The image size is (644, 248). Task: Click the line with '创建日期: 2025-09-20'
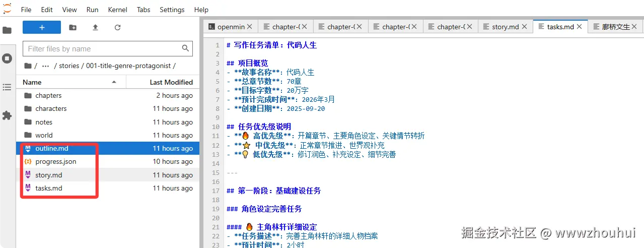(x=275, y=108)
